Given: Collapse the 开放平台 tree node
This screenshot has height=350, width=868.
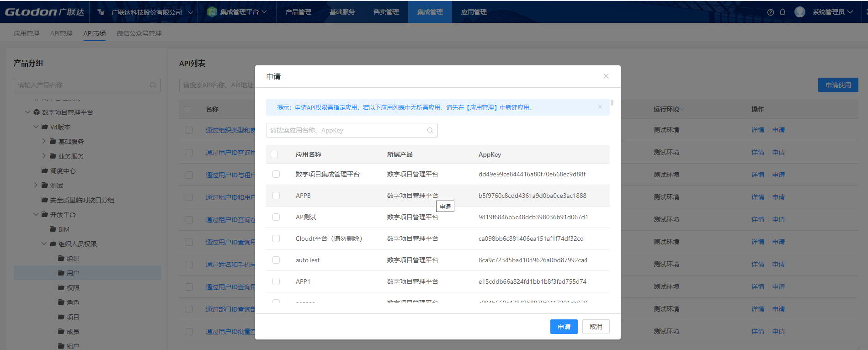Looking at the screenshot, I should tap(36, 215).
